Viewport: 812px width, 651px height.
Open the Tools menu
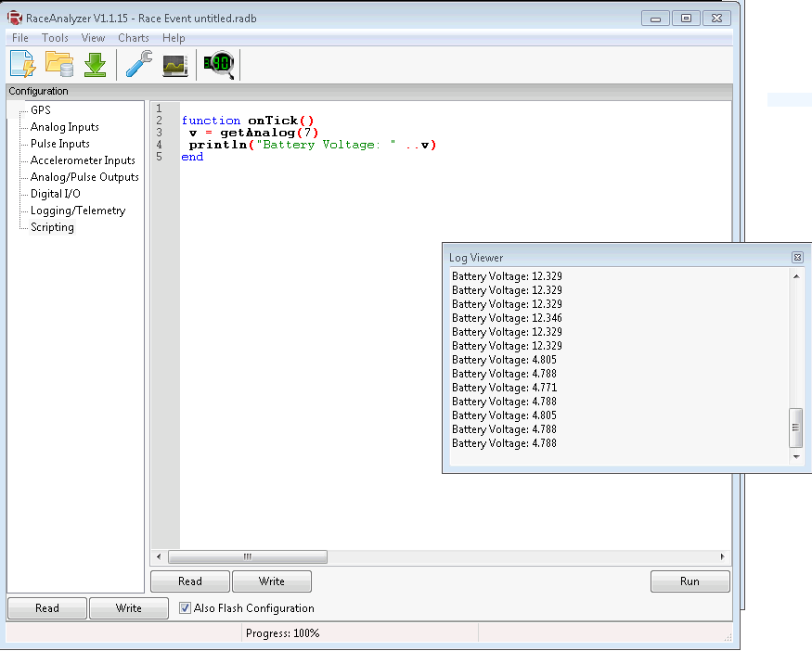point(55,38)
